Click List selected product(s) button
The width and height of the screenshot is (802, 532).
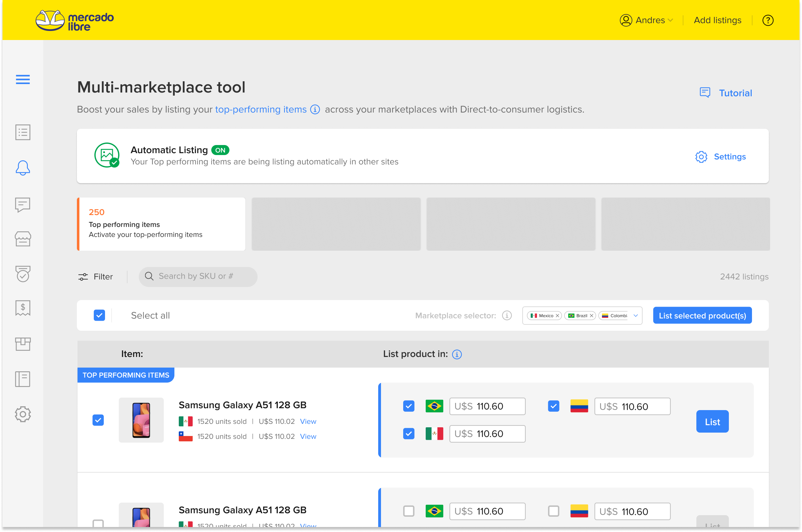click(x=702, y=315)
